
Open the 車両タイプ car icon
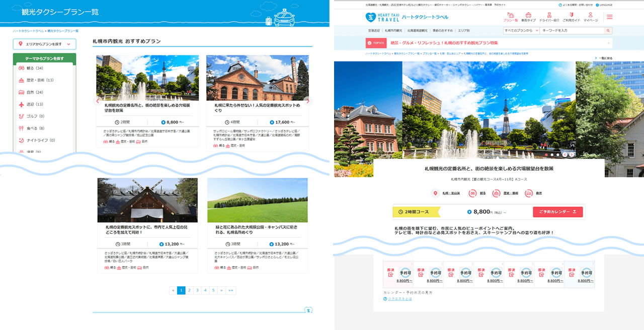[528, 17]
